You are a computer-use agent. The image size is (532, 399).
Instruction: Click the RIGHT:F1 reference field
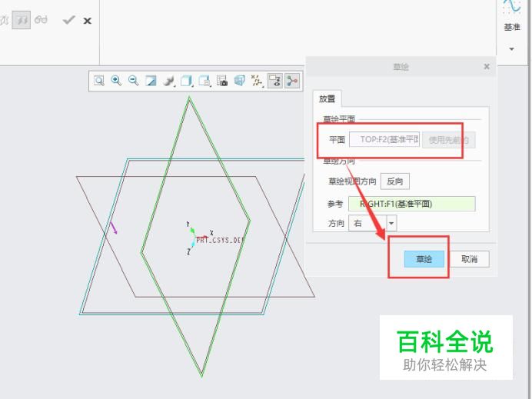pyautogui.click(x=412, y=204)
